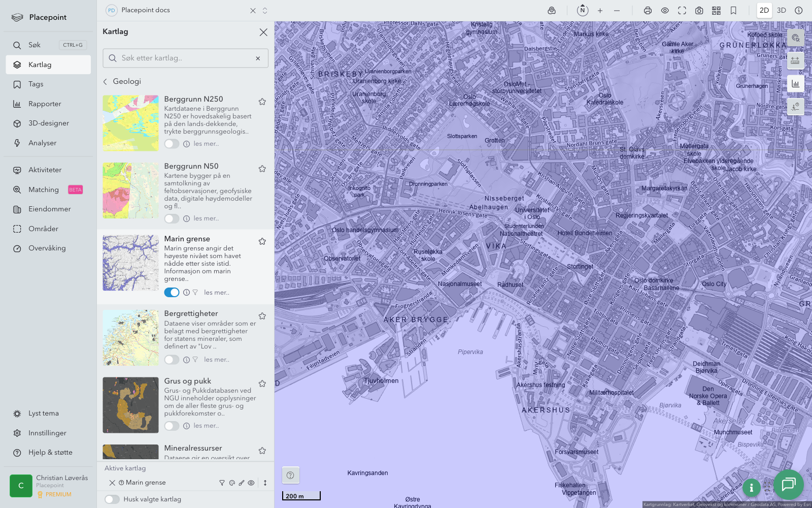Hide active Marin grense layer via eye icon
Screen dimensions: 812x508
[x=251, y=483]
